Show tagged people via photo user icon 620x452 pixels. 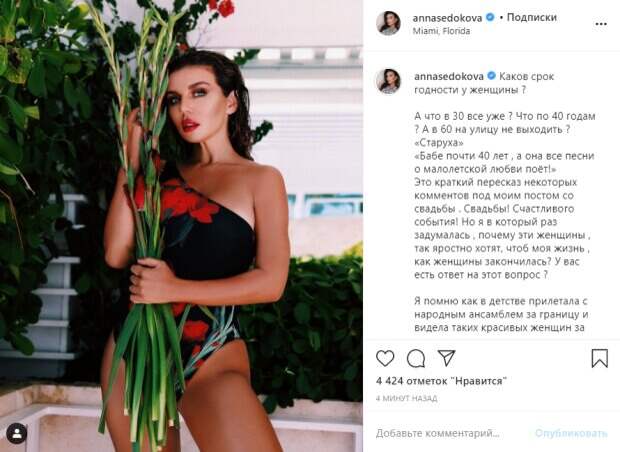click(17, 433)
